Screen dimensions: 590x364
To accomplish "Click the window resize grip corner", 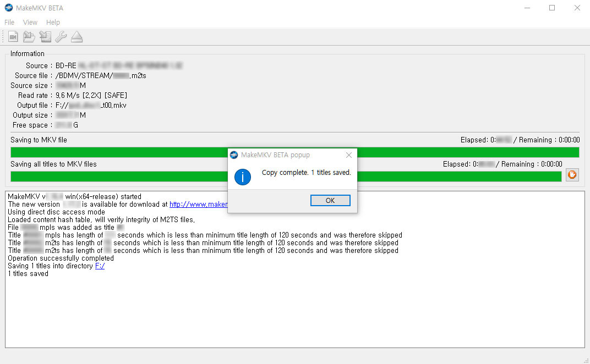I will [x=586, y=360].
